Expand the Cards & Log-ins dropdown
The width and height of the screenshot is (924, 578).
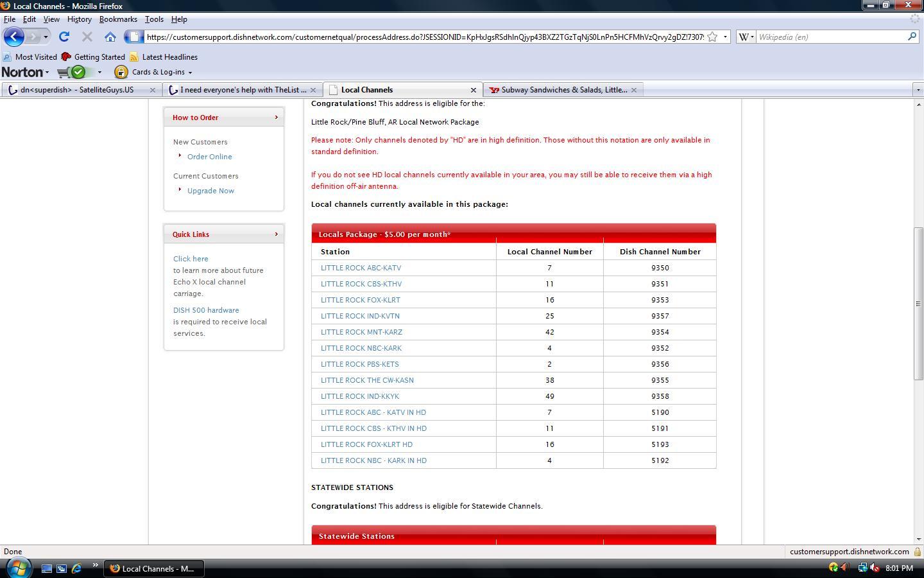click(190, 73)
